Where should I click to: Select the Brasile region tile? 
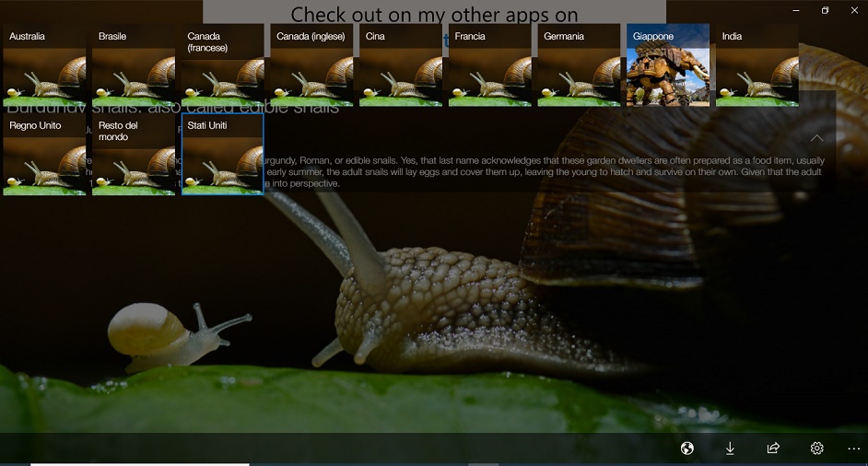(x=134, y=64)
